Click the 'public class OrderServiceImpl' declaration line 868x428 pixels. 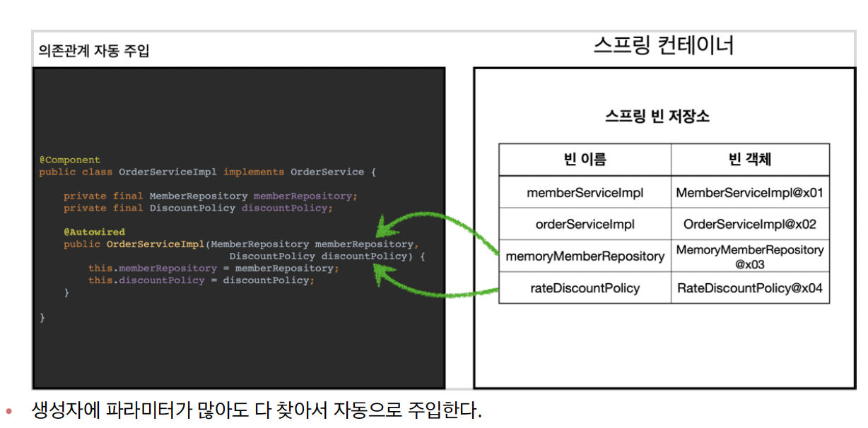click(x=209, y=172)
